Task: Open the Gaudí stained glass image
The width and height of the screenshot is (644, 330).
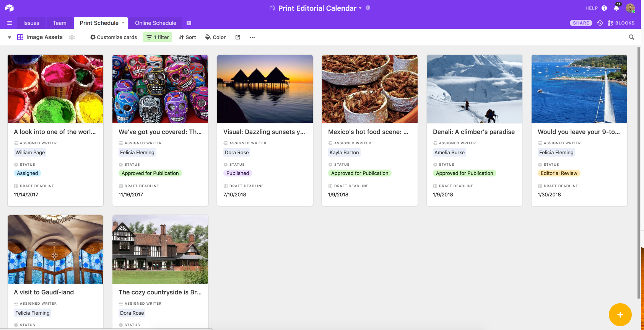Action: pyautogui.click(x=55, y=249)
